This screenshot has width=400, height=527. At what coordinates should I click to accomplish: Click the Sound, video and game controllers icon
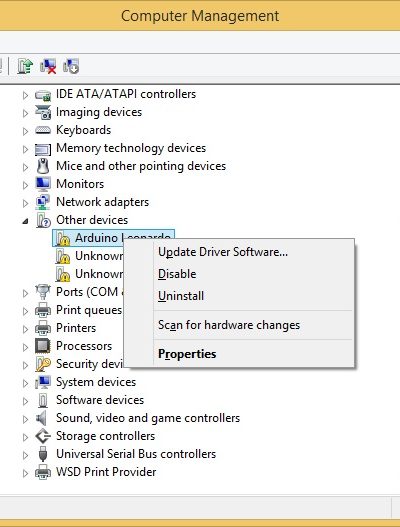coord(42,418)
